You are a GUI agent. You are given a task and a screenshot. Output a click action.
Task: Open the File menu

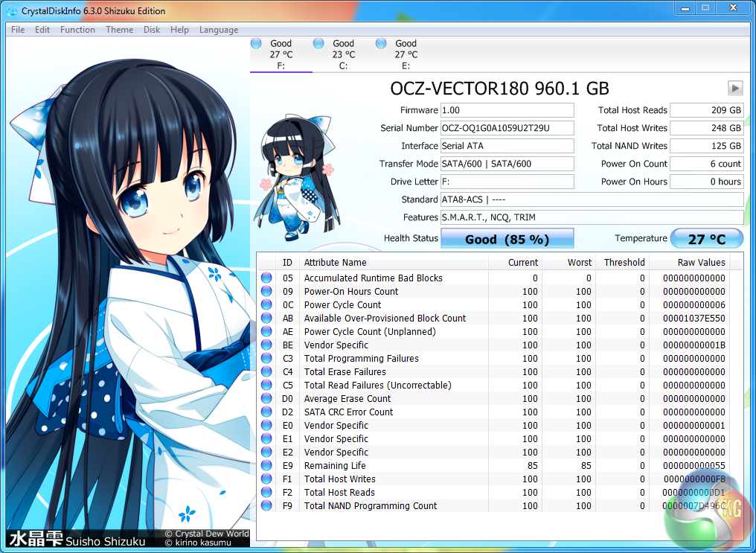click(18, 30)
